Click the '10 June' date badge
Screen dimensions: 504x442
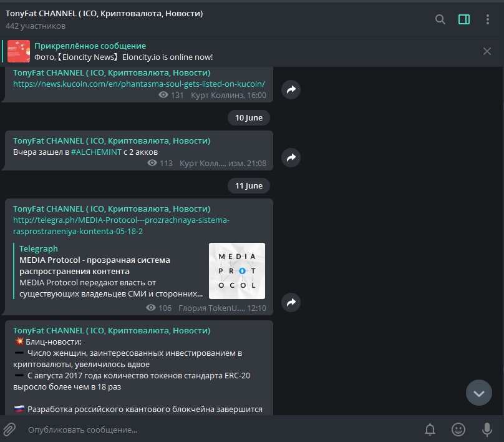coord(249,118)
